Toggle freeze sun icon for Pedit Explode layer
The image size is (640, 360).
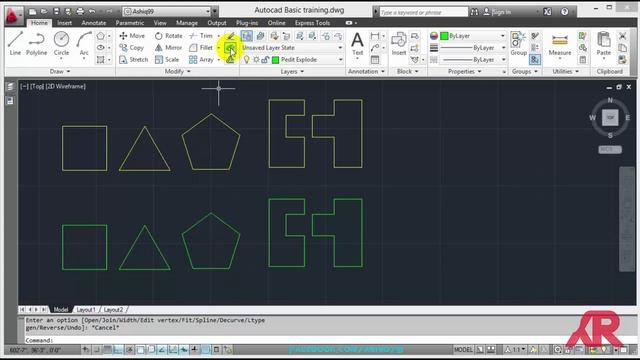pyautogui.click(x=256, y=60)
